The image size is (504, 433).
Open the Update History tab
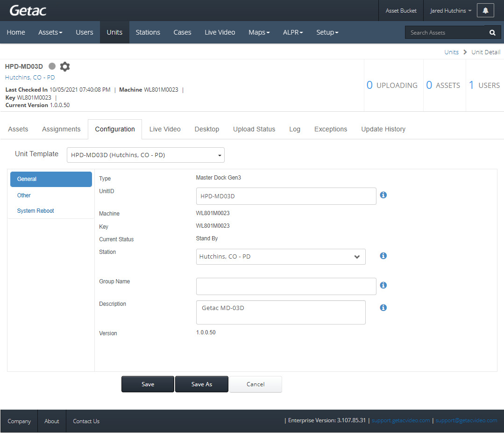[383, 130]
